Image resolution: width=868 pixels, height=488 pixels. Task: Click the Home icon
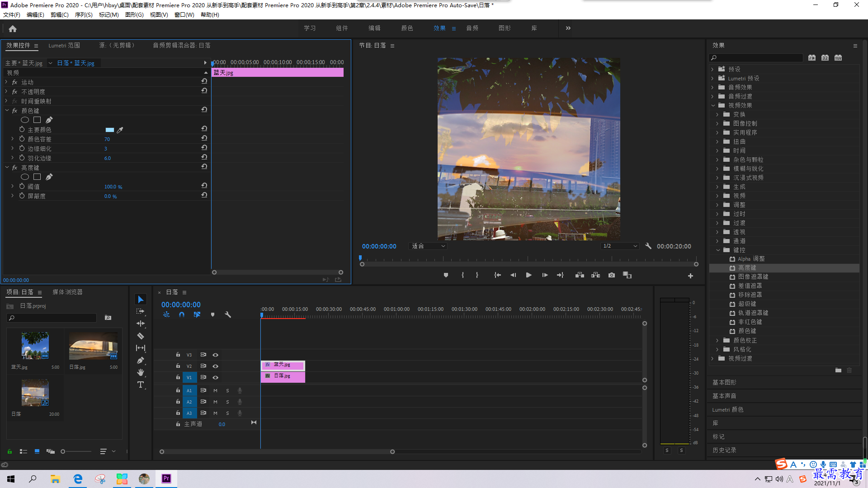(13, 28)
